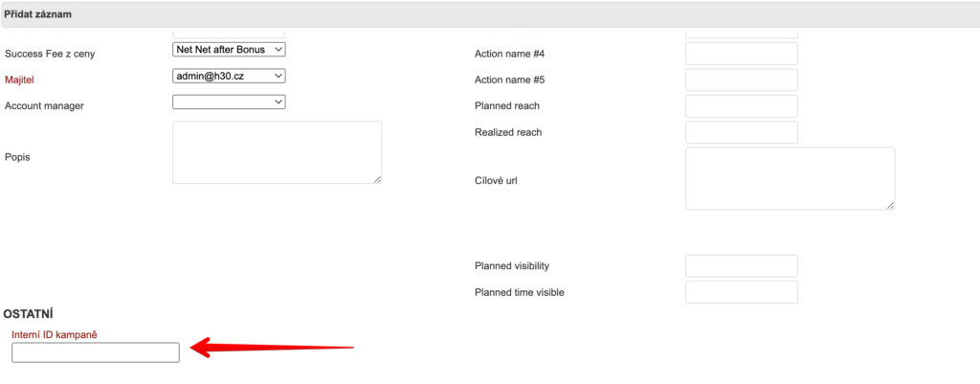
Task: Click the red Interní ID kampaně label
Action: click(55, 334)
